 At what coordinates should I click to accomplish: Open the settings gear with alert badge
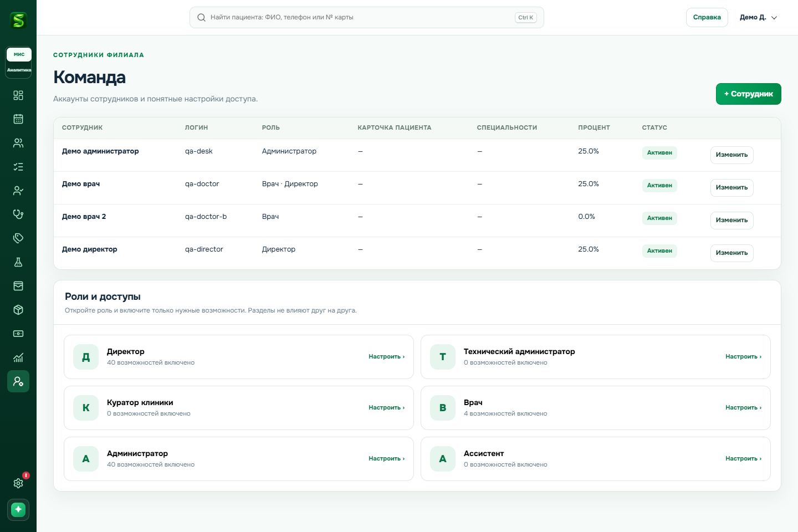tap(18, 483)
